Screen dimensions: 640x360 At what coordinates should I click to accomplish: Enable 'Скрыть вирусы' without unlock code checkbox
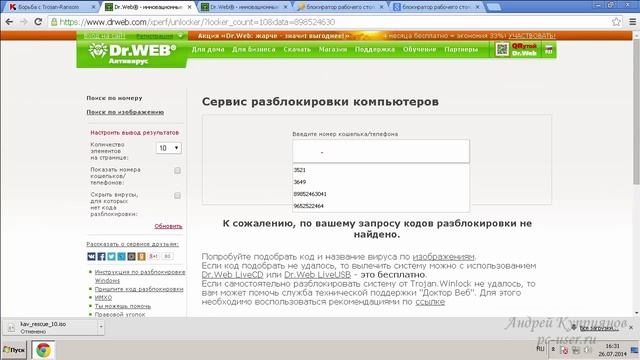coord(177,196)
